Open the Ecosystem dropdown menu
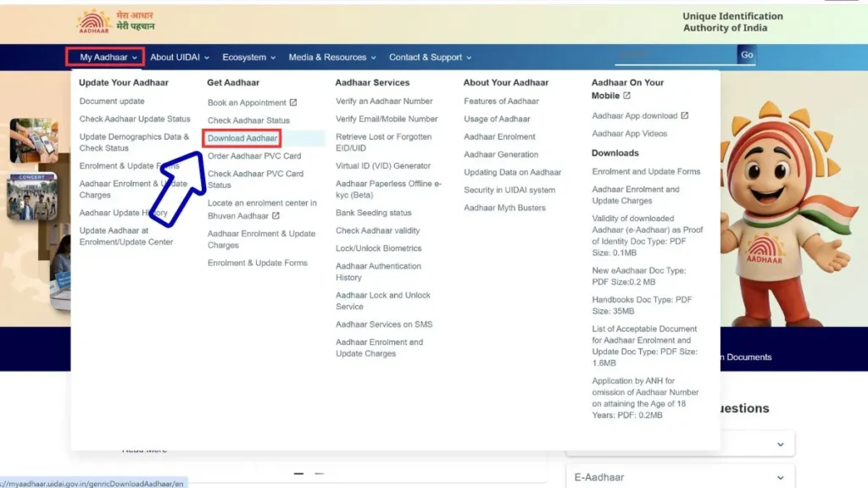868x488 pixels. tap(248, 57)
